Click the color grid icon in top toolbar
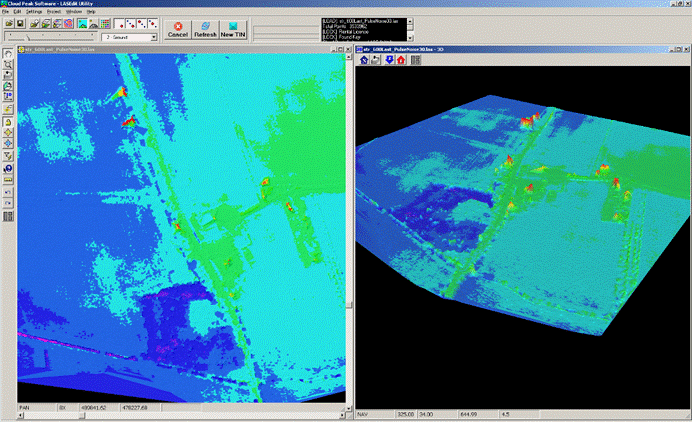 click(103, 23)
